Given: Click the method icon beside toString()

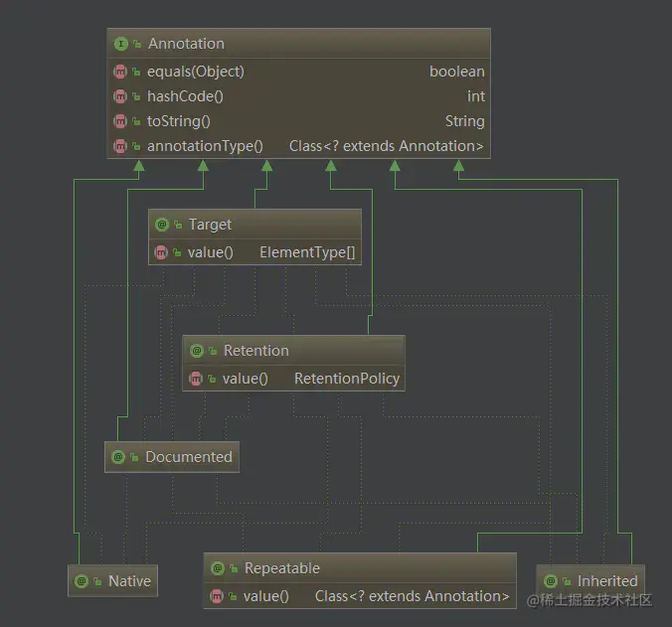Looking at the screenshot, I should click(x=120, y=121).
